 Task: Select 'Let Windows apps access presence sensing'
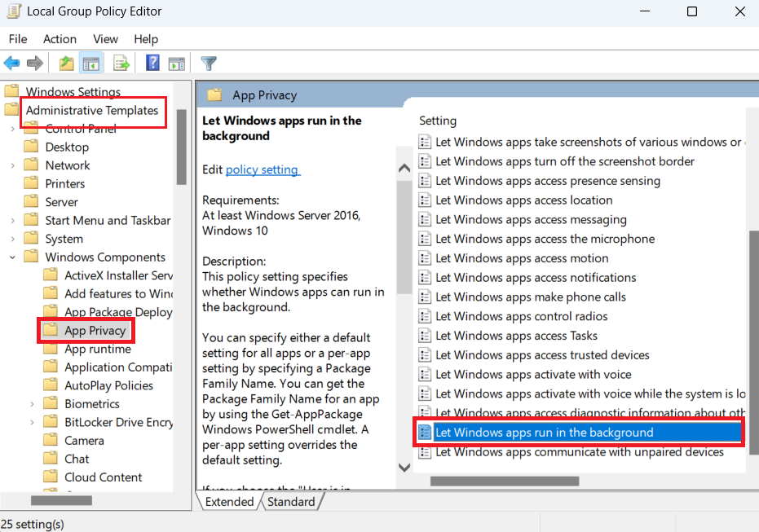tap(548, 180)
